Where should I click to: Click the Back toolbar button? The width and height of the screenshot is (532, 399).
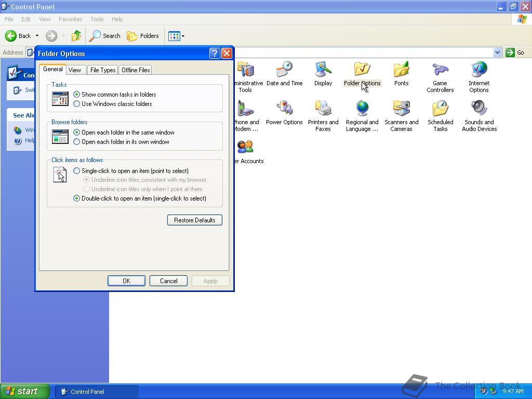click(x=18, y=36)
